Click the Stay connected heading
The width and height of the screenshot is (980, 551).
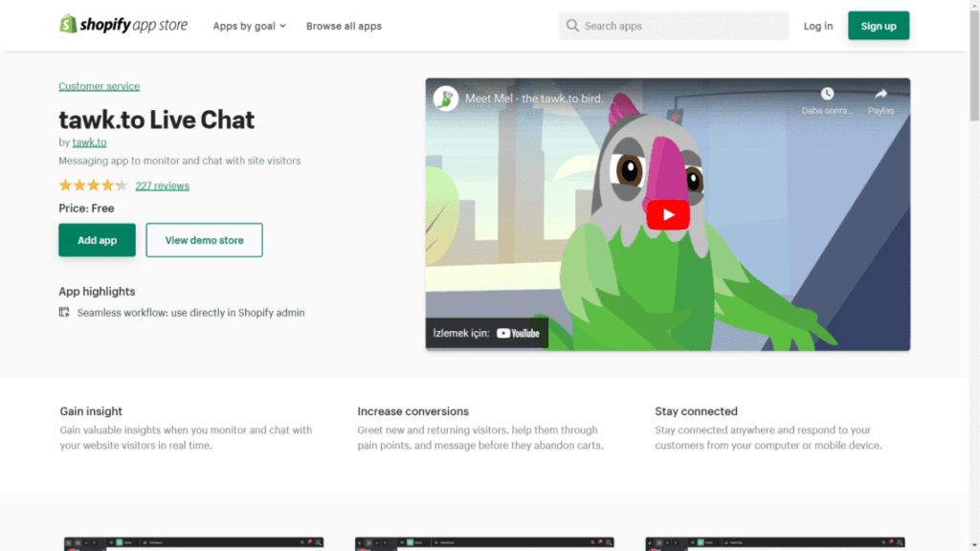697,411
